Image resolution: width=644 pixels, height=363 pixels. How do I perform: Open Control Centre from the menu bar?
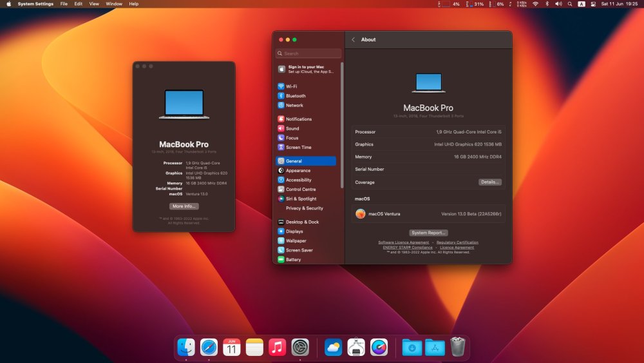click(593, 4)
